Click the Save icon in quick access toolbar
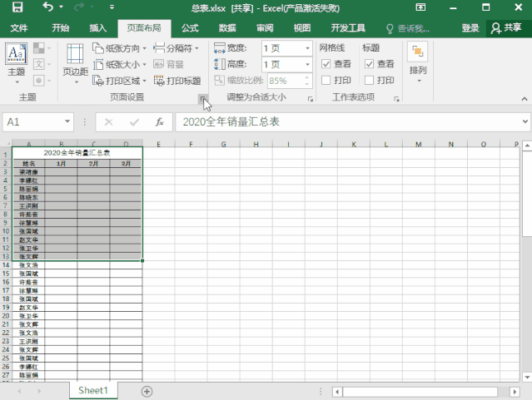 [17, 7]
